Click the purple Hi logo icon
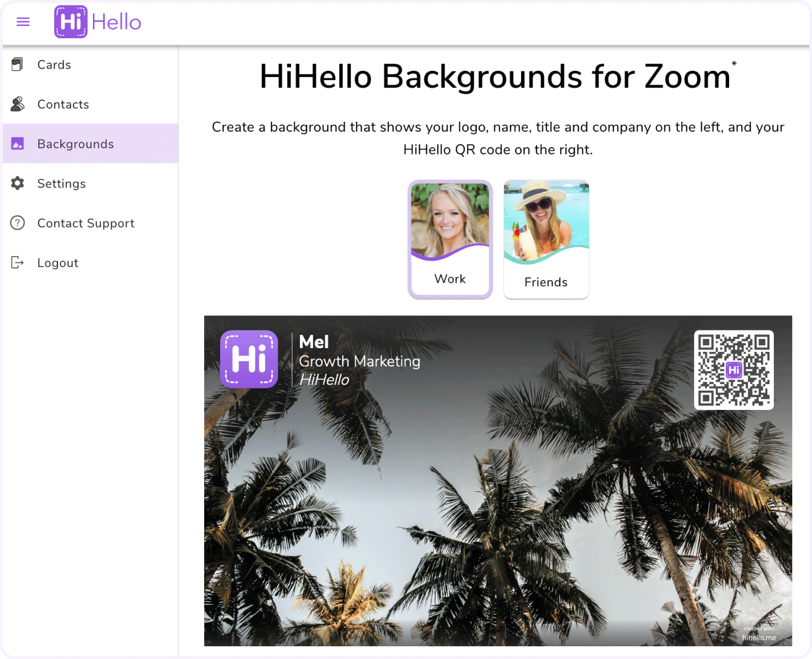The width and height of the screenshot is (812, 659). (71, 22)
